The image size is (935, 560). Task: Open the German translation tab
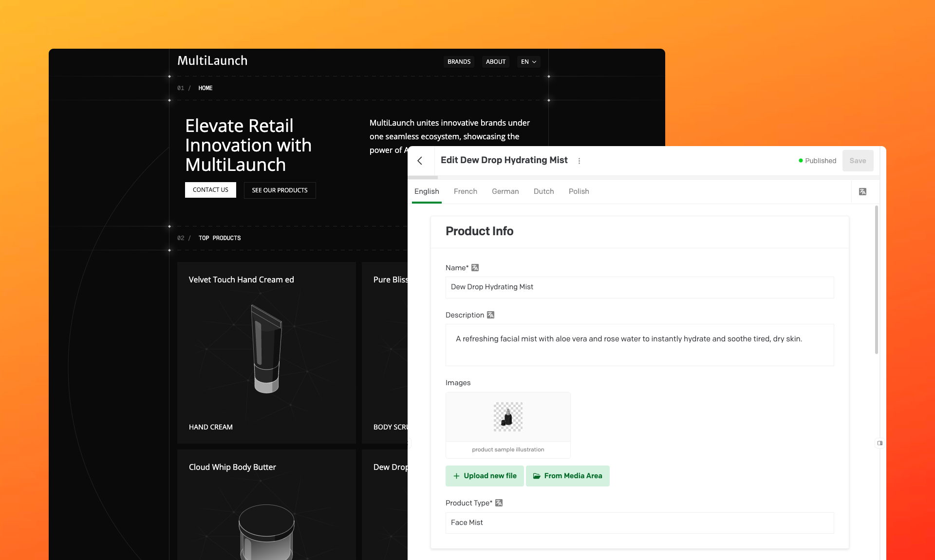pyautogui.click(x=505, y=191)
